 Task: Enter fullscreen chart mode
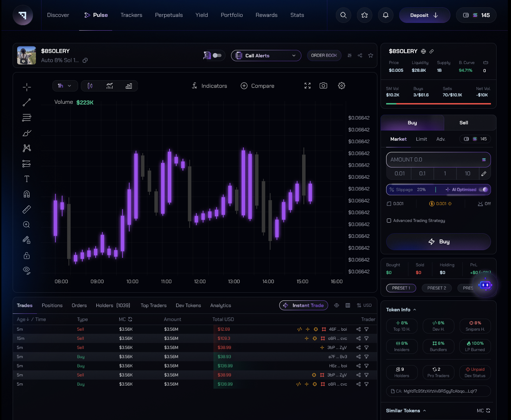307,86
